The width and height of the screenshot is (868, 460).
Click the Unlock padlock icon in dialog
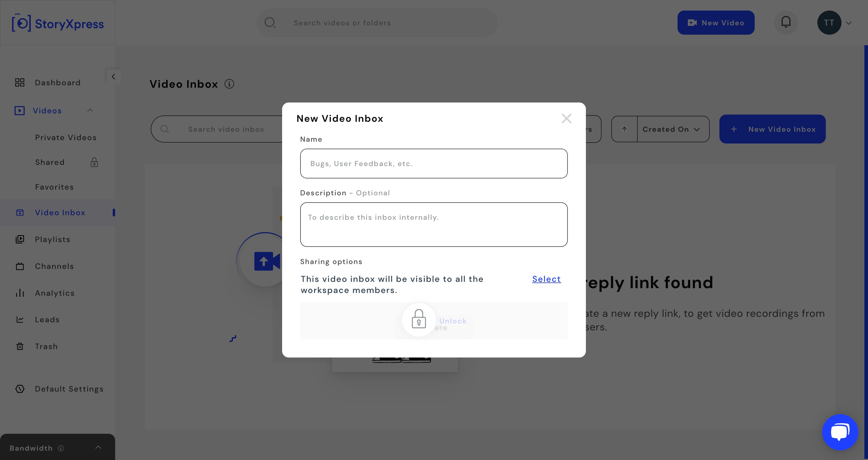click(x=419, y=319)
